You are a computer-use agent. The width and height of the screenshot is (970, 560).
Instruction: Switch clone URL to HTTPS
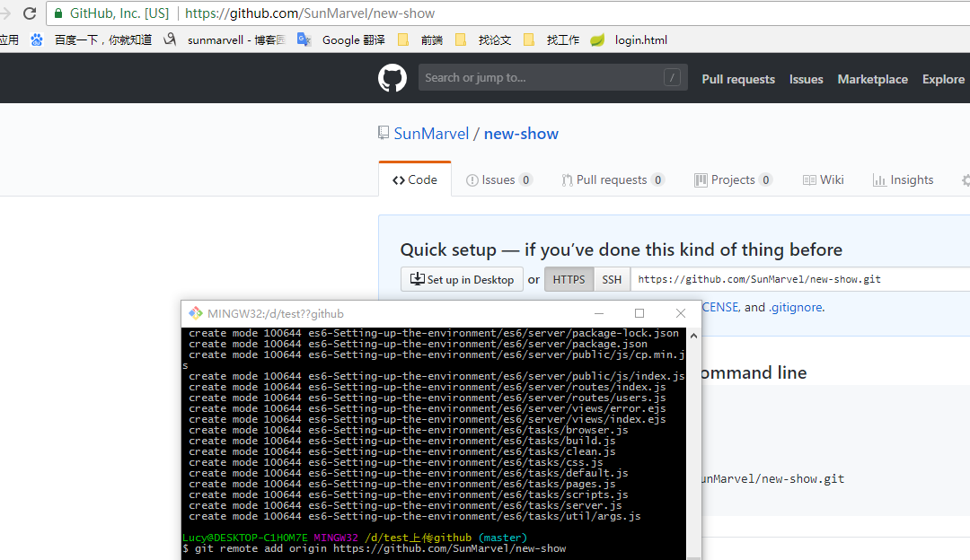569,279
